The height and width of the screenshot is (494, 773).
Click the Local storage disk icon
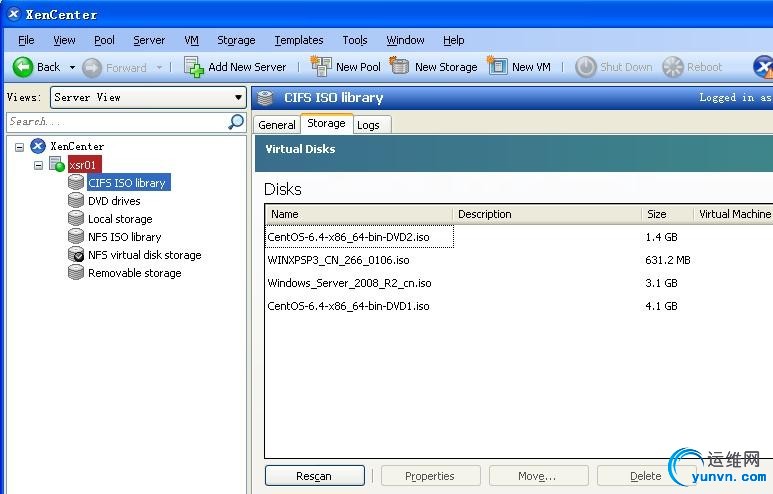pyautogui.click(x=76, y=218)
